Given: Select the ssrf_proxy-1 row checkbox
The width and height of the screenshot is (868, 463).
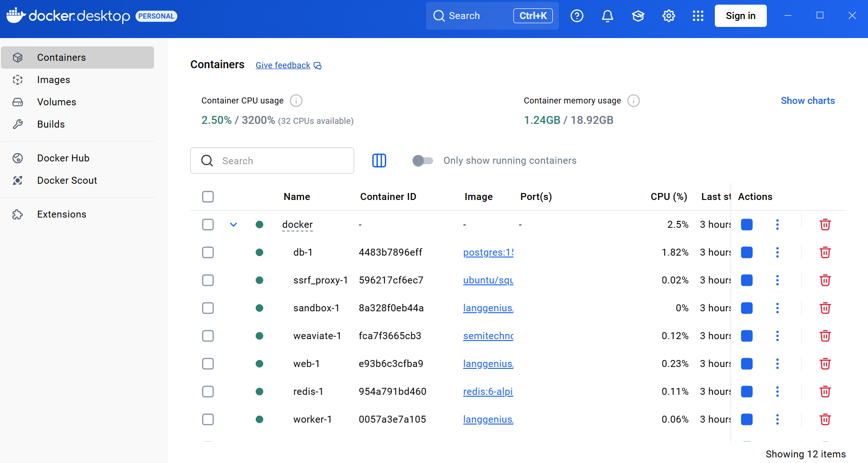Looking at the screenshot, I should [208, 280].
